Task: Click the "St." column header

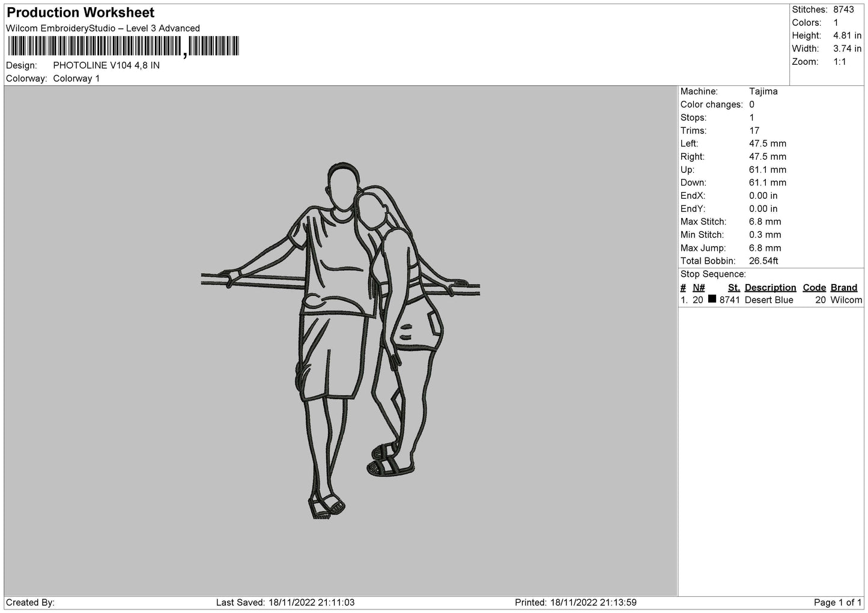Action: 733,288
